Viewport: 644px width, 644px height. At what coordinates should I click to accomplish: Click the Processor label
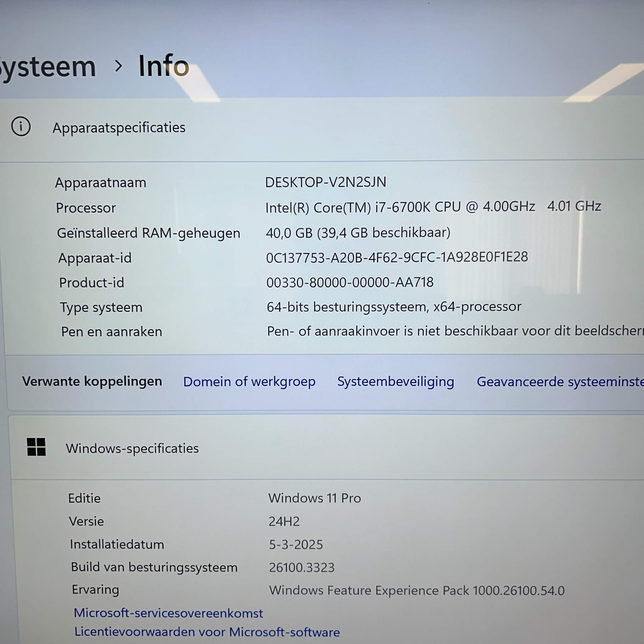(86, 208)
